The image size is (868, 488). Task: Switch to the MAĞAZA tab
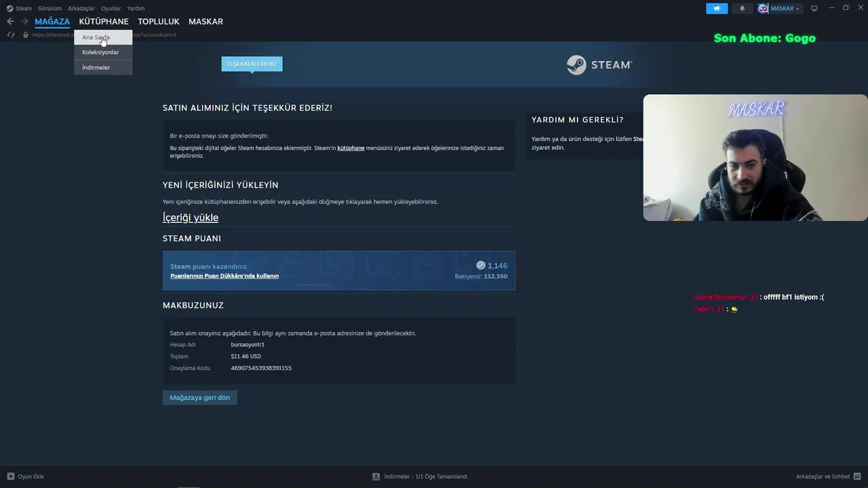click(x=52, y=22)
